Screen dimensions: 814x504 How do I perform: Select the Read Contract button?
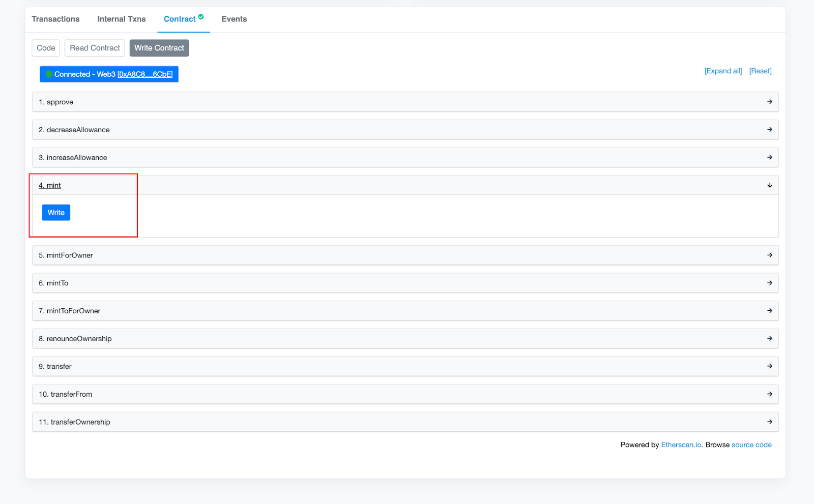click(x=95, y=48)
